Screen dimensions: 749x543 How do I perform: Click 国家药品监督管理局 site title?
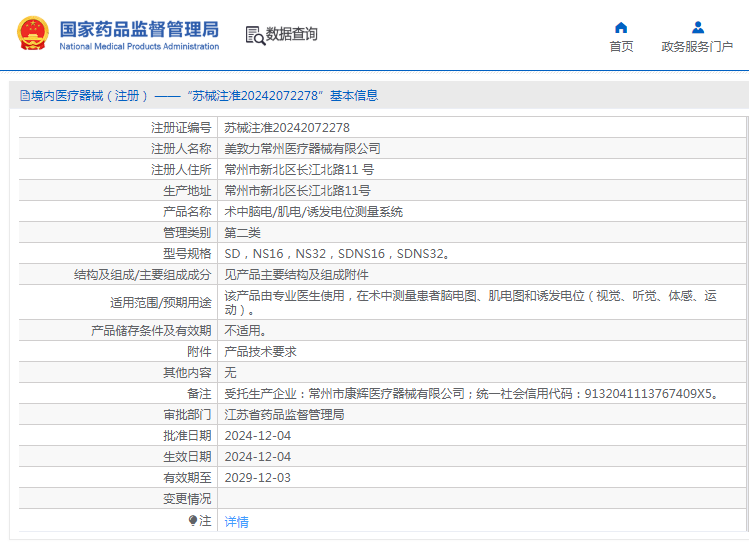(x=139, y=29)
